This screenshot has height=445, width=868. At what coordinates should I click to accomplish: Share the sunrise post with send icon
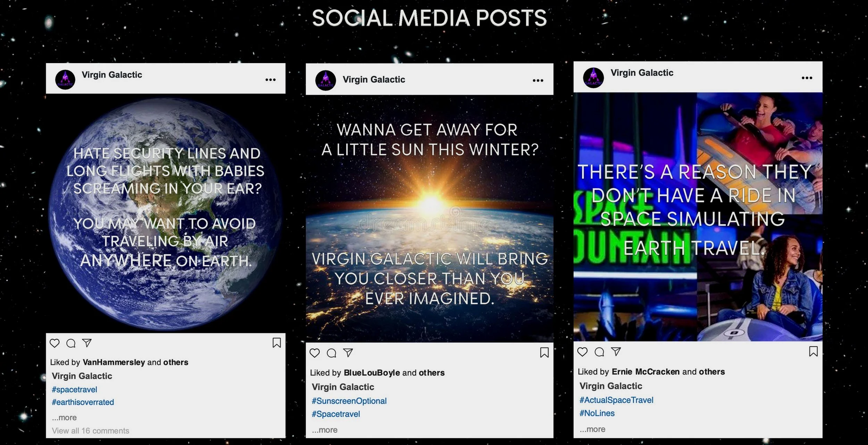tap(348, 352)
